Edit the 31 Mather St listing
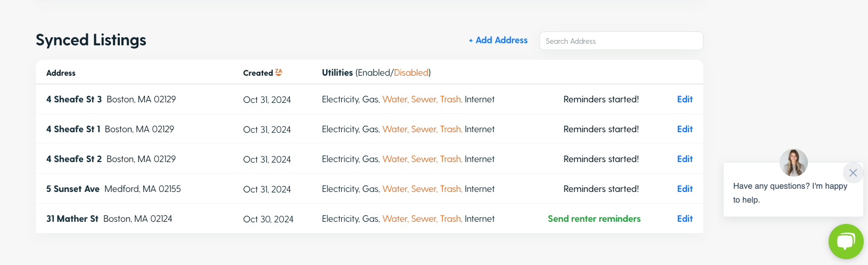The width and height of the screenshot is (868, 265). click(x=684, y=219)
